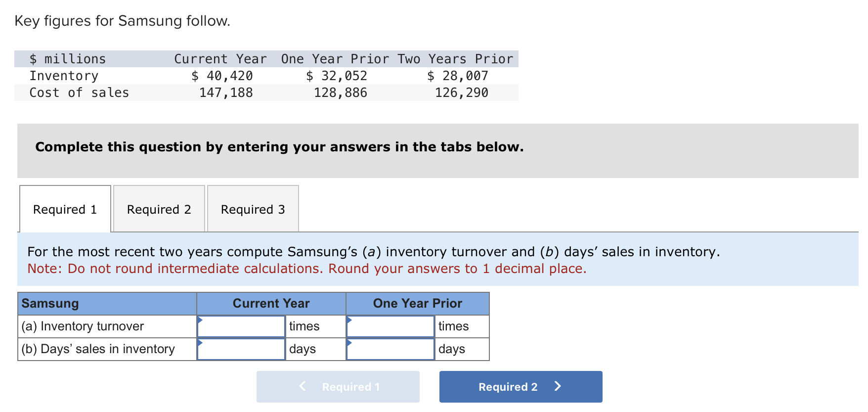Switch to the Required 3 tab
The height and width of the screenshot is (412, 868).
point(253,209)
